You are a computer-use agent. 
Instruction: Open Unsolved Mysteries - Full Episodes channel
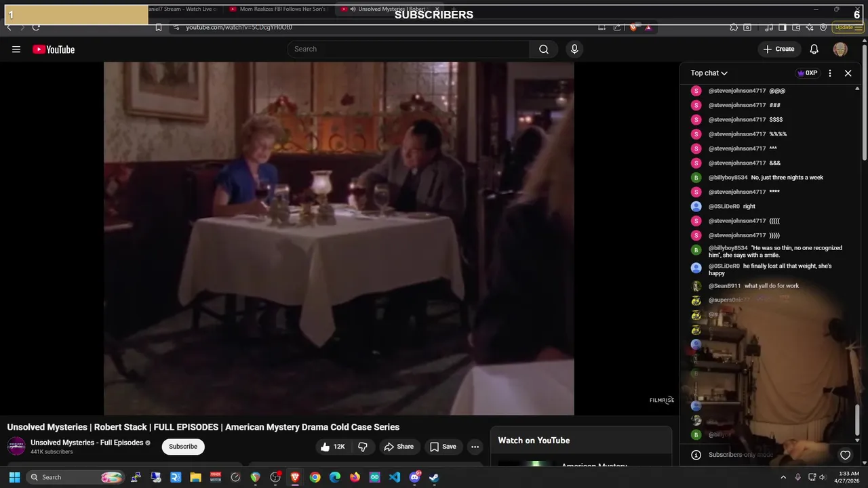click(87, 443)
